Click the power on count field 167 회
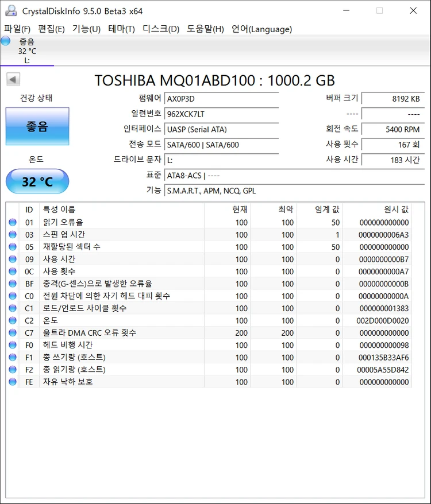Viewport: 431px width, 504px height. pos(393,145)
